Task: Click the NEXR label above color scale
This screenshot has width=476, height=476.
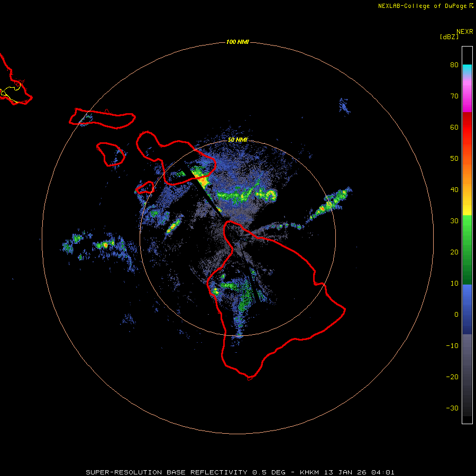Action: coord(464,32)
